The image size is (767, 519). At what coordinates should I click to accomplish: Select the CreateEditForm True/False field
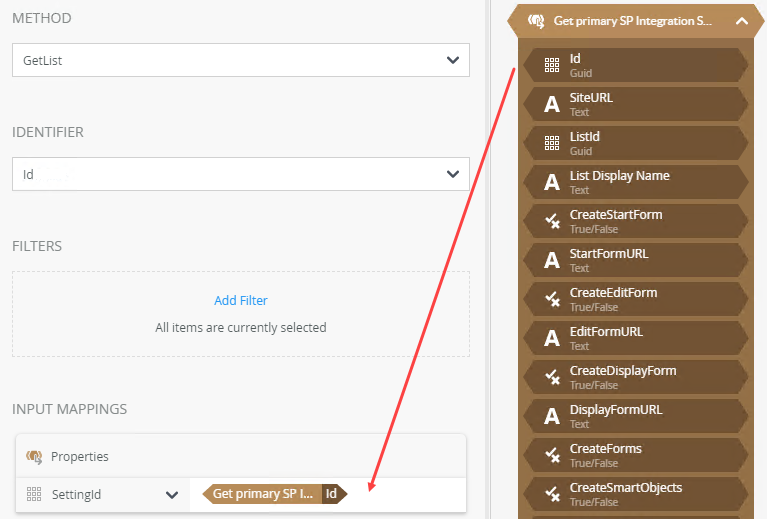click(x=636, y=299)
